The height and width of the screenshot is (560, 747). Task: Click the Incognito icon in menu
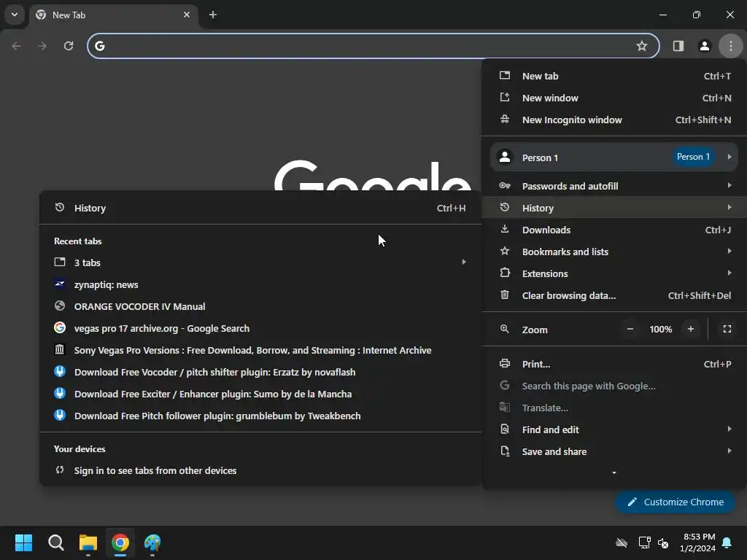coord(505,119)
